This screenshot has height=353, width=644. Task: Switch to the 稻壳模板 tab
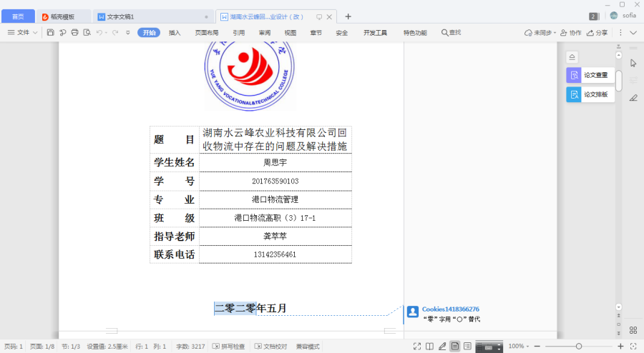pos(62,17)
